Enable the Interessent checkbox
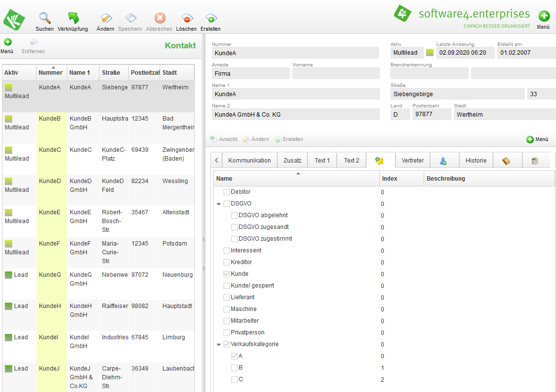The width and height of the screenshot is (556, 392). 227,250
